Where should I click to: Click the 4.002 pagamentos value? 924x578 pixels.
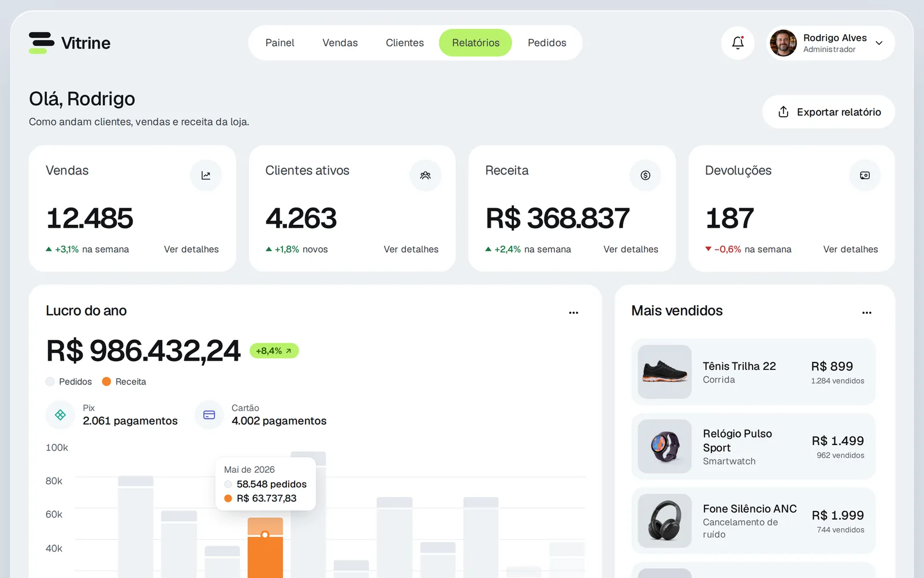[279, 421]
